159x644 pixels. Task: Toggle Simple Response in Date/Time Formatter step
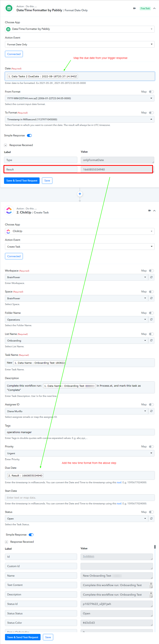[x=29, y=136]
